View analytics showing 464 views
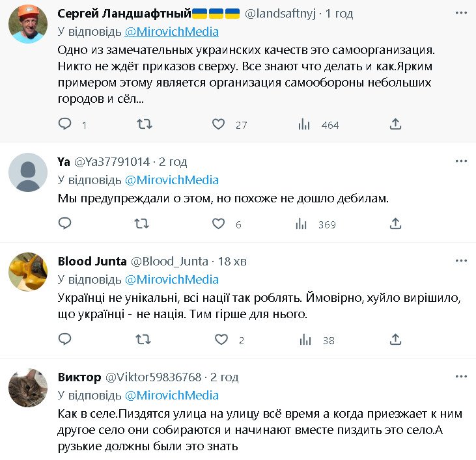This screenshot has width=476, height=460. coord(303,124)
